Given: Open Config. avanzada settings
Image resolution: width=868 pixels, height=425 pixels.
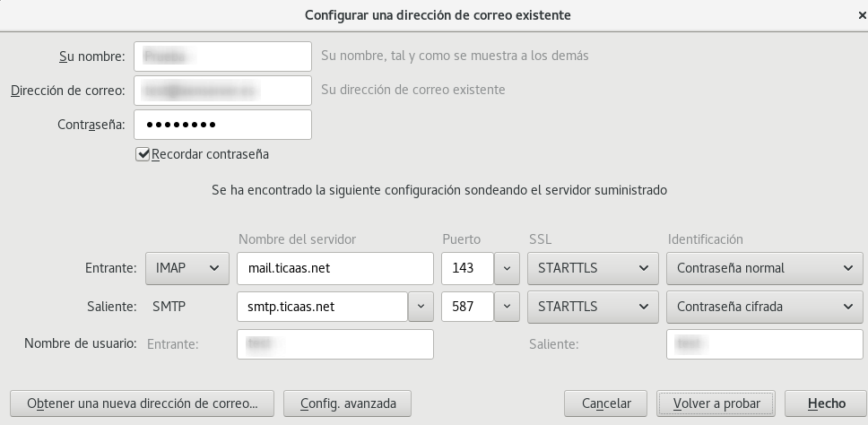Looking at the screenshot, I should click(347, 403).
